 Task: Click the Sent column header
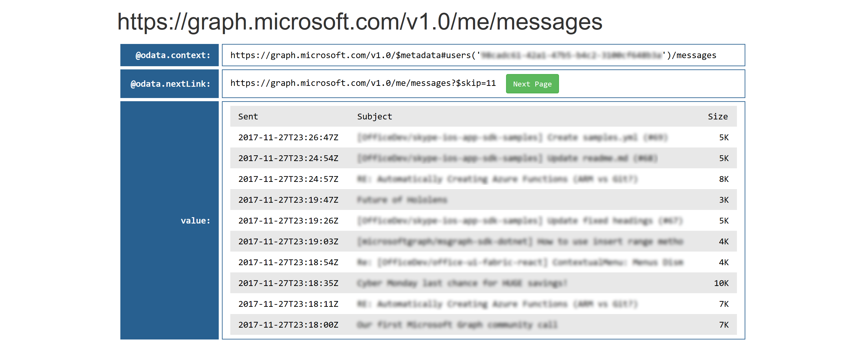click(x=248, y=117)
